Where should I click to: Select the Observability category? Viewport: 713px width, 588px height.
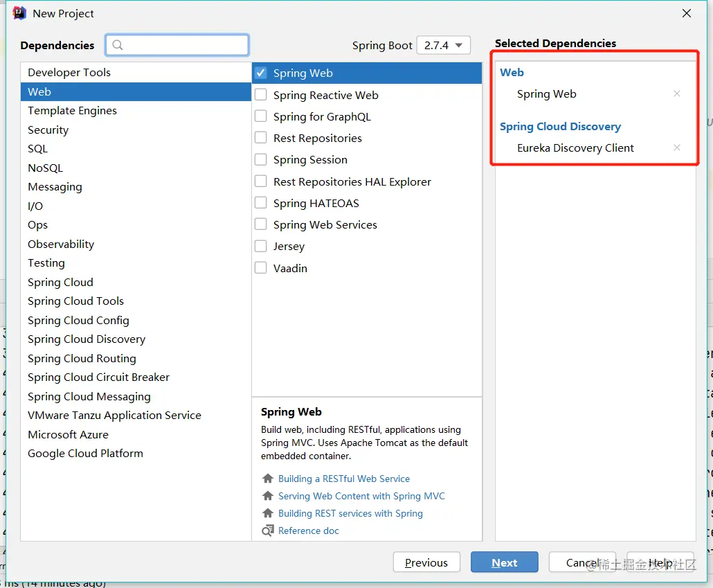[x=136, y=244]
